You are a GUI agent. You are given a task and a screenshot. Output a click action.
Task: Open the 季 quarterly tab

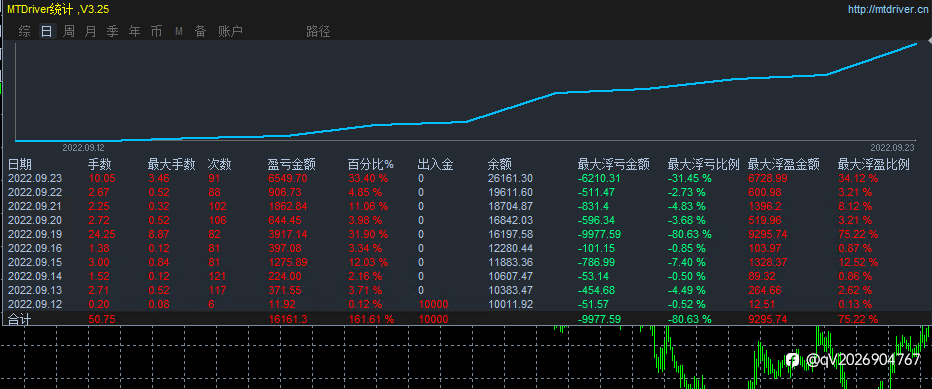coord(112,32)
